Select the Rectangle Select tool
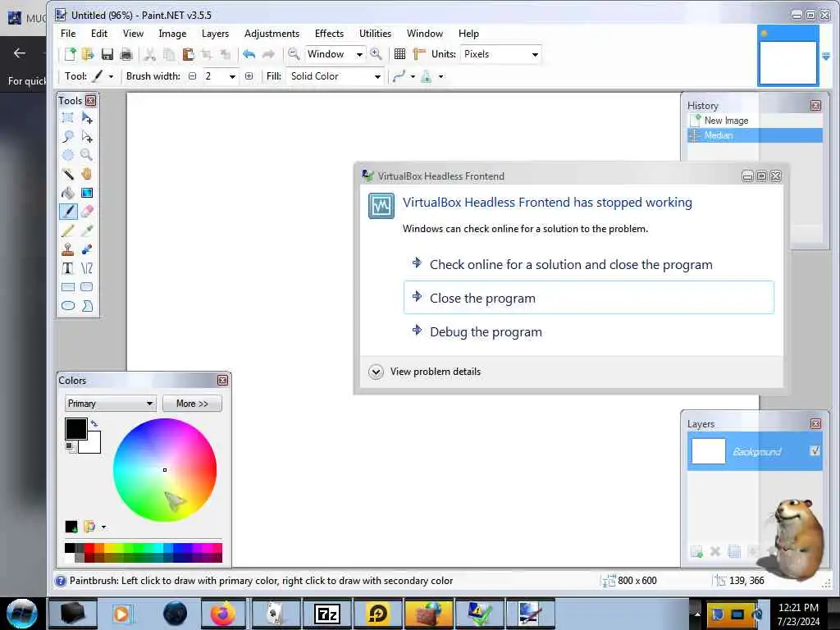Screen dimensions: 840x630 pyautogui.click(x=68, y=118)
